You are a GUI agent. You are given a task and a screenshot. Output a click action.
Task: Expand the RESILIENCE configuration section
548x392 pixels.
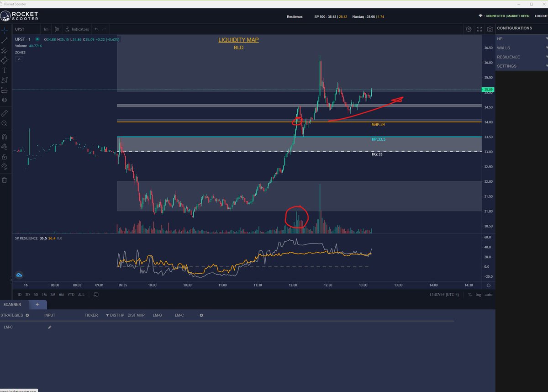522,57
